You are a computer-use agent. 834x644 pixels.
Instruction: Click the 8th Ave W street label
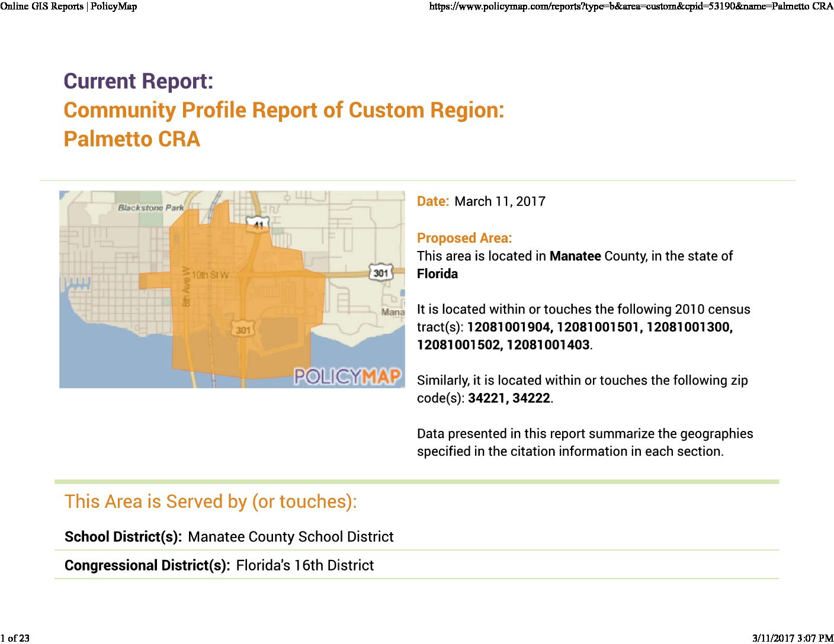(x=187, y=286)
